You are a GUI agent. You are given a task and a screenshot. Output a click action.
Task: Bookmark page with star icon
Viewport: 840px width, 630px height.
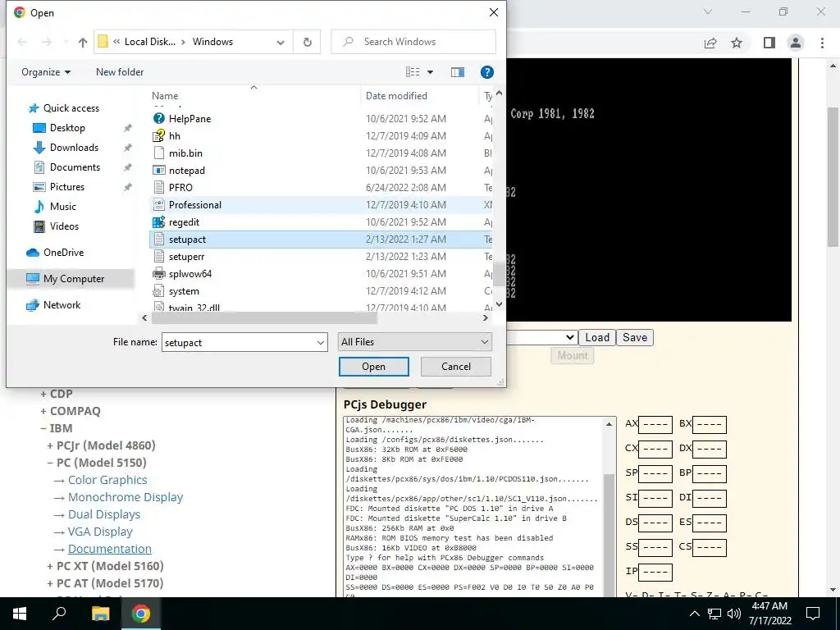737,43
